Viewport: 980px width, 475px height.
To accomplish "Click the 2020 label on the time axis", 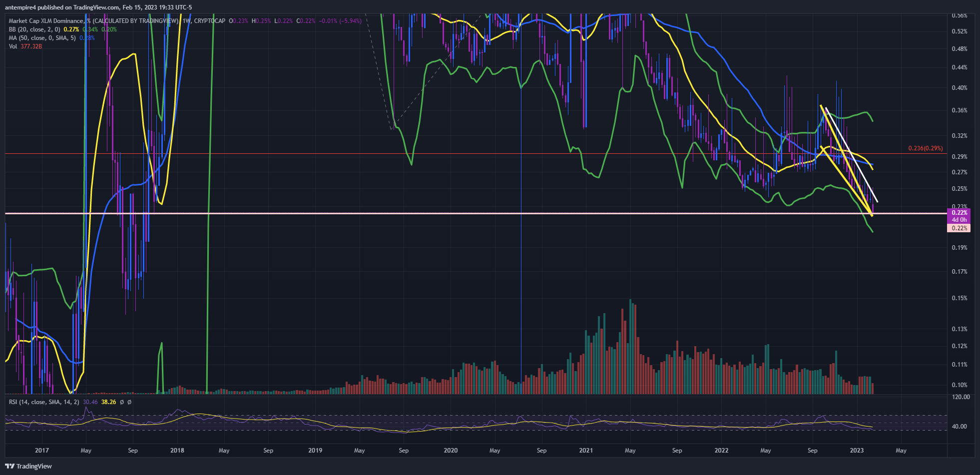I will (x=451, y=451).
